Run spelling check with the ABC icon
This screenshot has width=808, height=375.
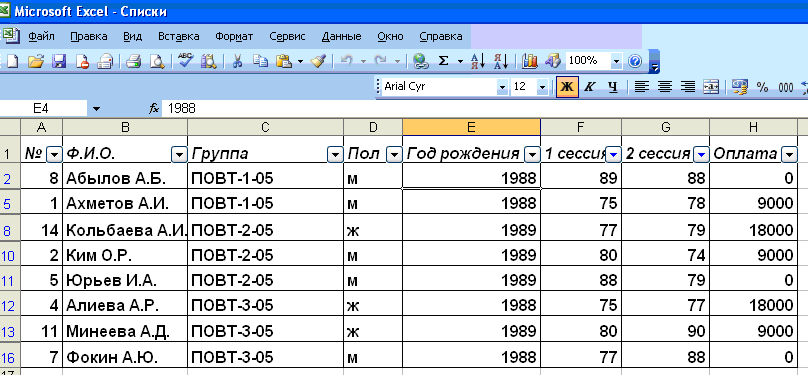click(x=185, y=61)
